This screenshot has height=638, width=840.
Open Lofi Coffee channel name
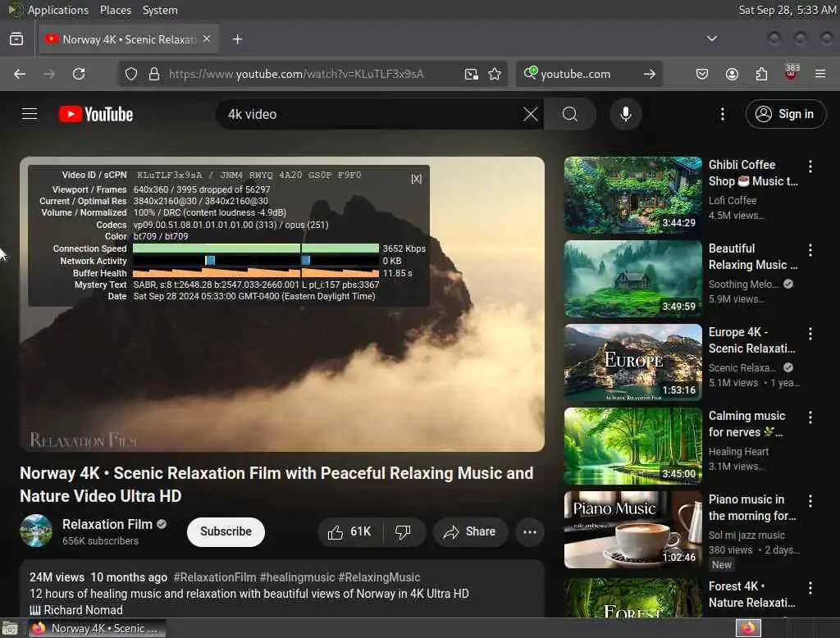pos(733,200)
